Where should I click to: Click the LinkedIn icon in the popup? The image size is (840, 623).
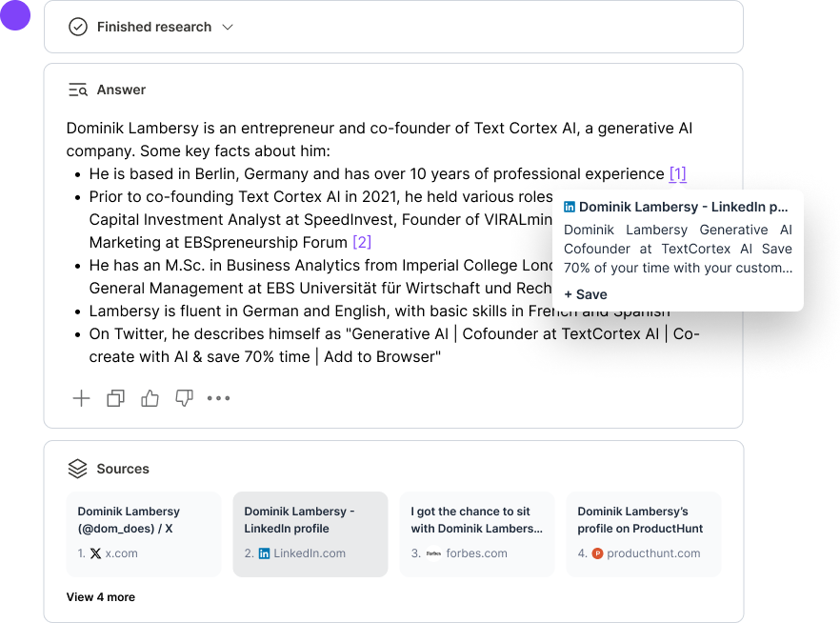click(x=570, y=207)
